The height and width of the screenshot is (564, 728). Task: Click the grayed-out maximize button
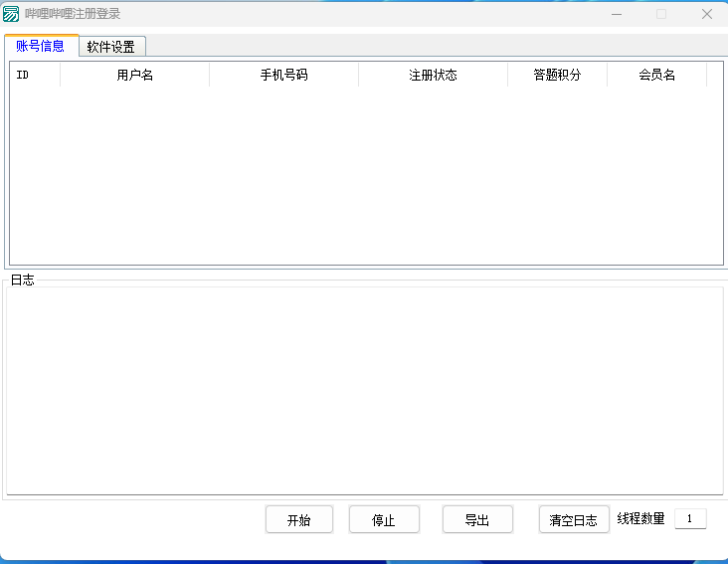[661, 14]
